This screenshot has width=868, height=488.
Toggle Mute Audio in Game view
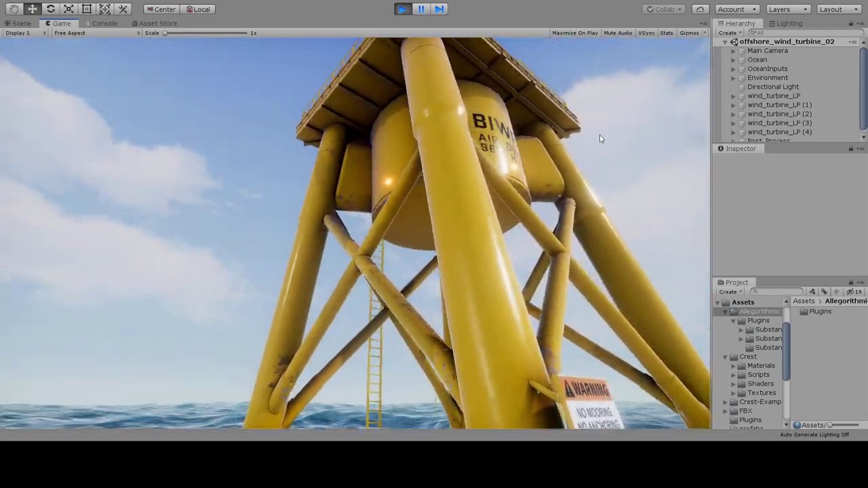point(618,33)
